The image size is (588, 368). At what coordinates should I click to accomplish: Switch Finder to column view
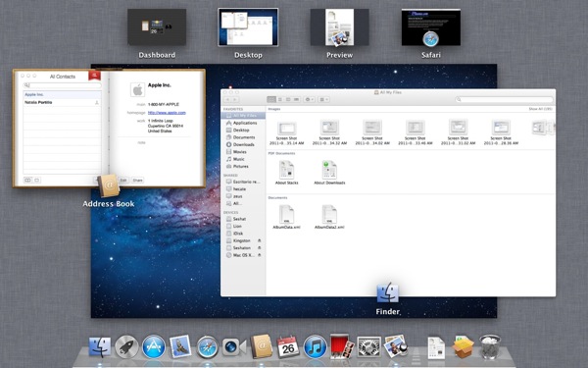(288, 99)
